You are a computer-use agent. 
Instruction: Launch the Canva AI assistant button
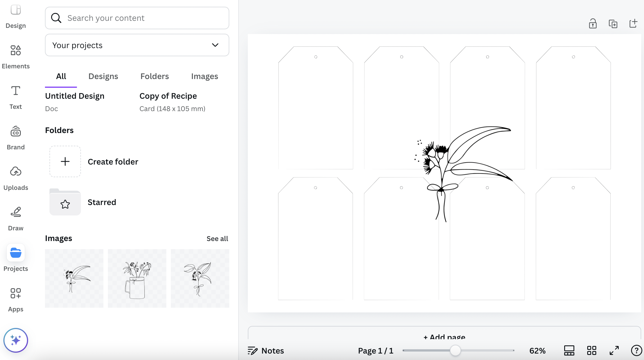click(x=16, y=340)
